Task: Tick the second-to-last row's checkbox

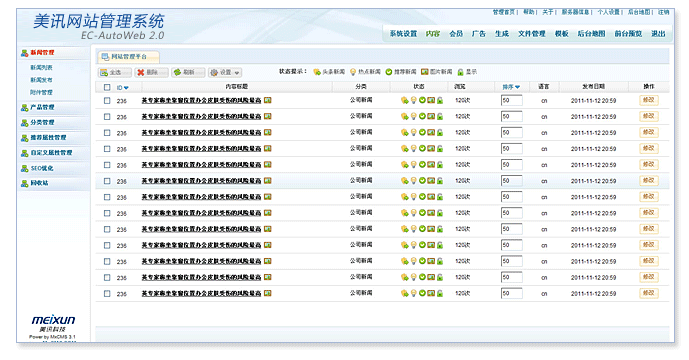Action: click(x=107, y=277)
